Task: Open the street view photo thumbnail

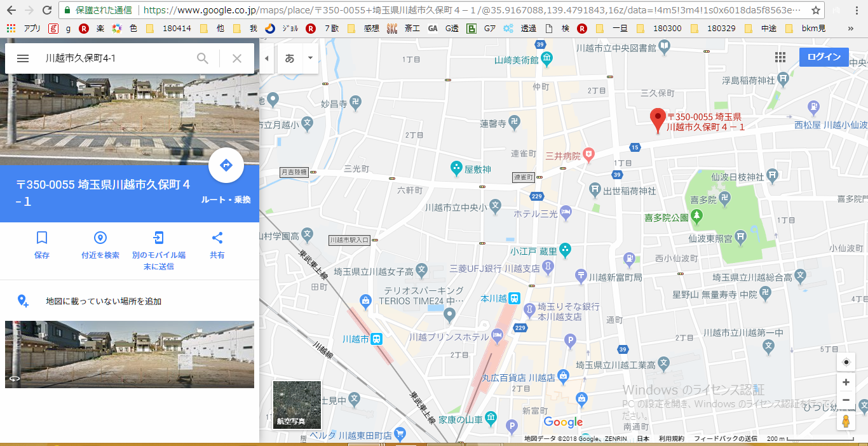Action: [130, 354]
